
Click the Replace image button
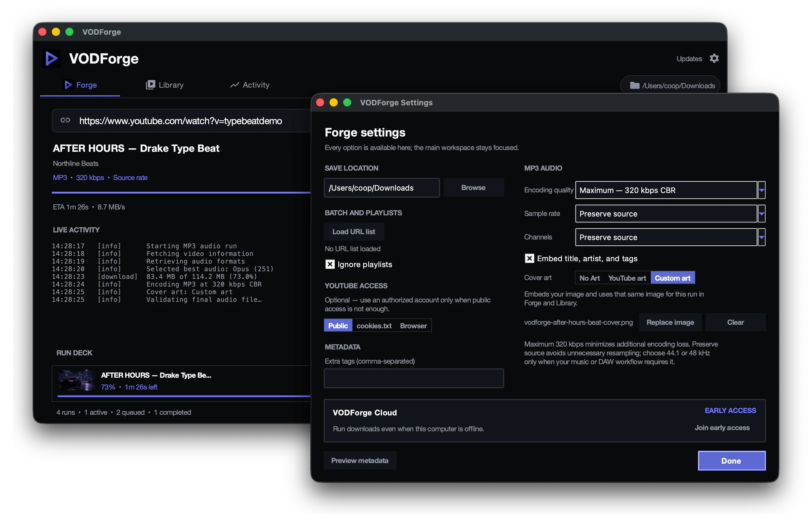click(670, 322)
